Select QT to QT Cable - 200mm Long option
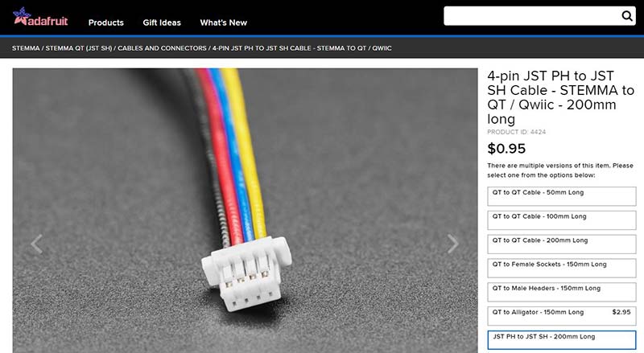644x353 pixels. (x=561, y=244)
